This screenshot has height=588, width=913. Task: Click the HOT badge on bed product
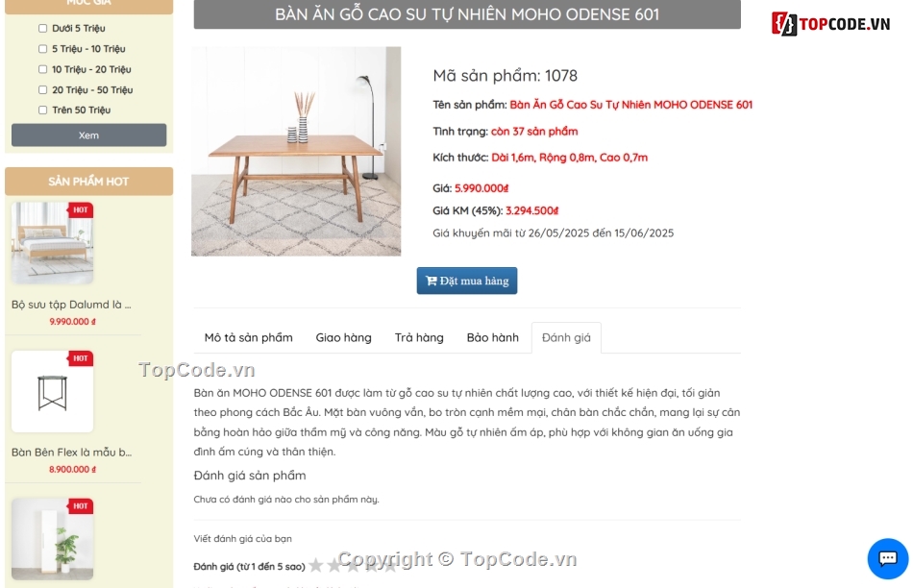(81, 209)
